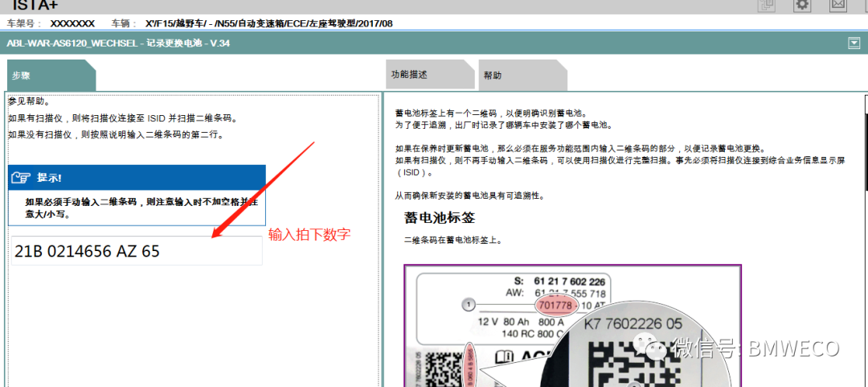Image resolution: width=868 pixels, height=387 pixels.
Task: Click the ISTA+ application title
Action: point(35,6)
